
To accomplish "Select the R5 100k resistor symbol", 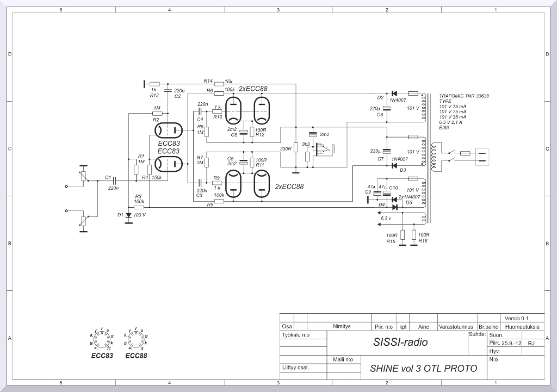I will (219, 202).
